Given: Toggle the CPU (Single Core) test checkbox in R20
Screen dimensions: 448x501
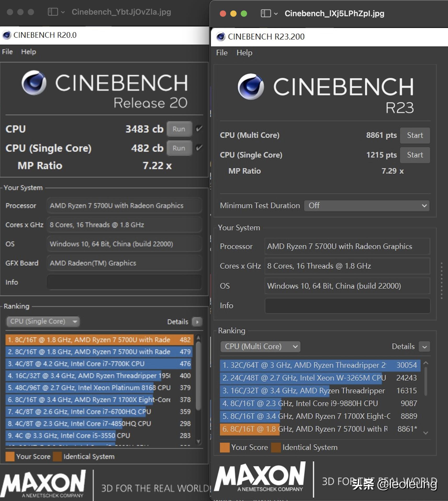Looking at the screenshot, I should (x=199, y=148).
